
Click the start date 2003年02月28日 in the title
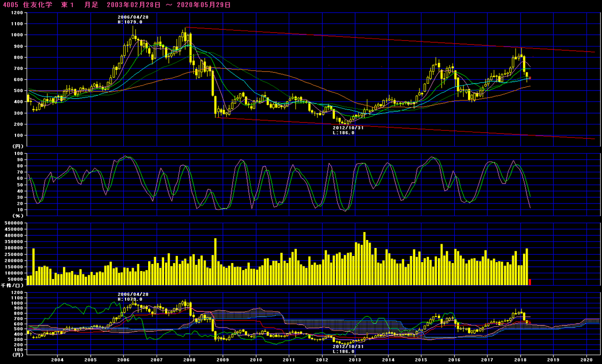pyautogui.click(x=133, y=5)
